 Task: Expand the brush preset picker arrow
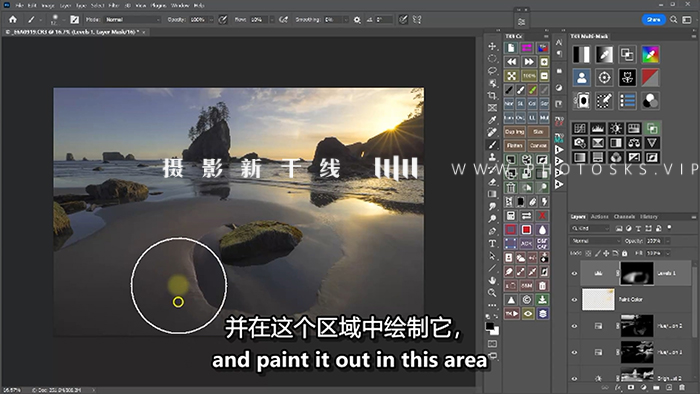click(64, 20)
